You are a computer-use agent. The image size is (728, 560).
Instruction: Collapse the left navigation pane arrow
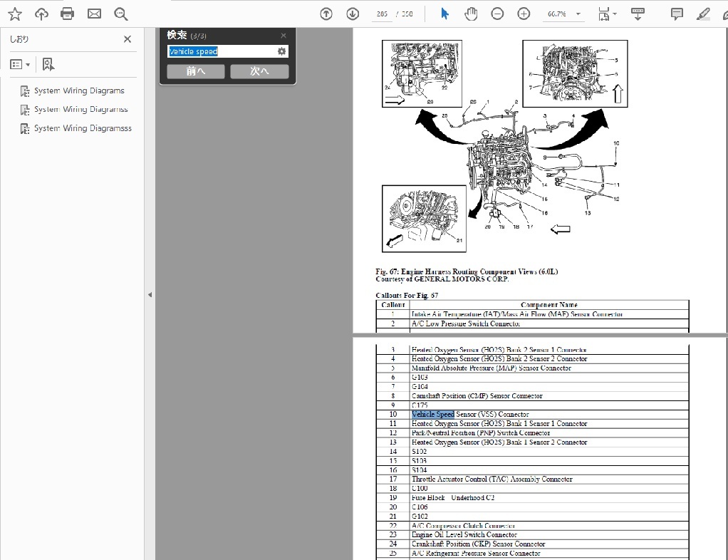point(150,294)
